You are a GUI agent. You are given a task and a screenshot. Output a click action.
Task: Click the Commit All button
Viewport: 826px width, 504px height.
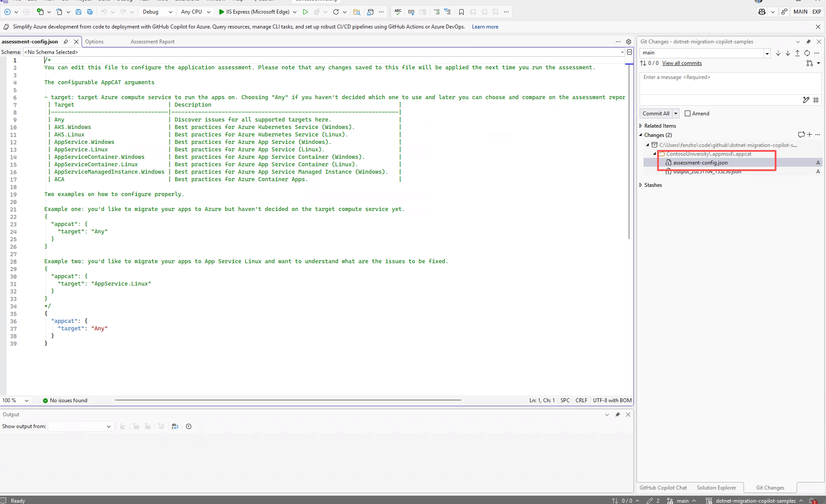click(656, 114)
